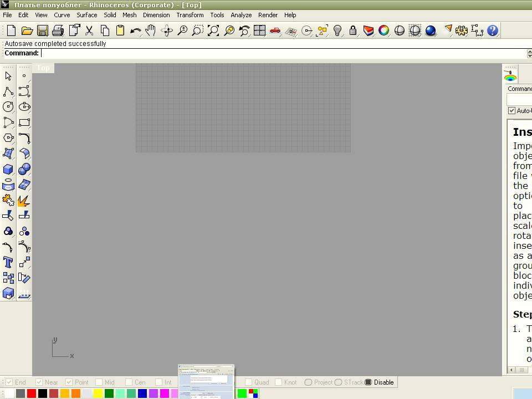Viewport: 532px width, 399px height.
Task: Paste from clipboard icon in toolbar
Action: tap(120, 30)
